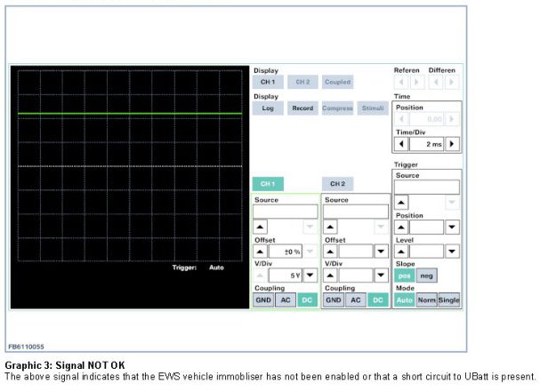Viewport: 540px width, 392px height.
Task: Open the CH 1 V/Div down arrow
Action: click(x=310, y=276)
